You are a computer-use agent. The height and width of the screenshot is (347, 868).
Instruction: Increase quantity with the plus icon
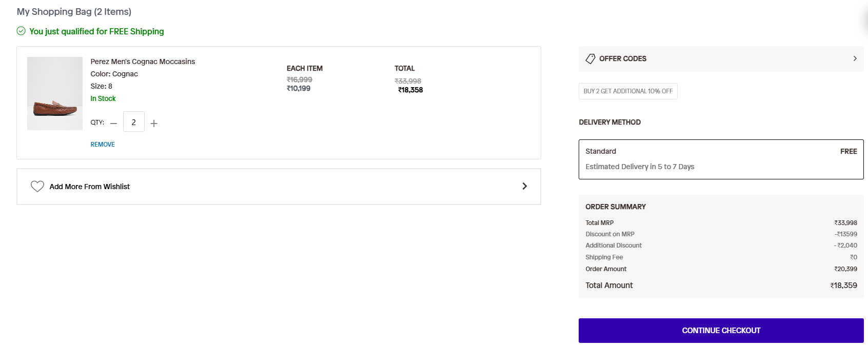154,124
